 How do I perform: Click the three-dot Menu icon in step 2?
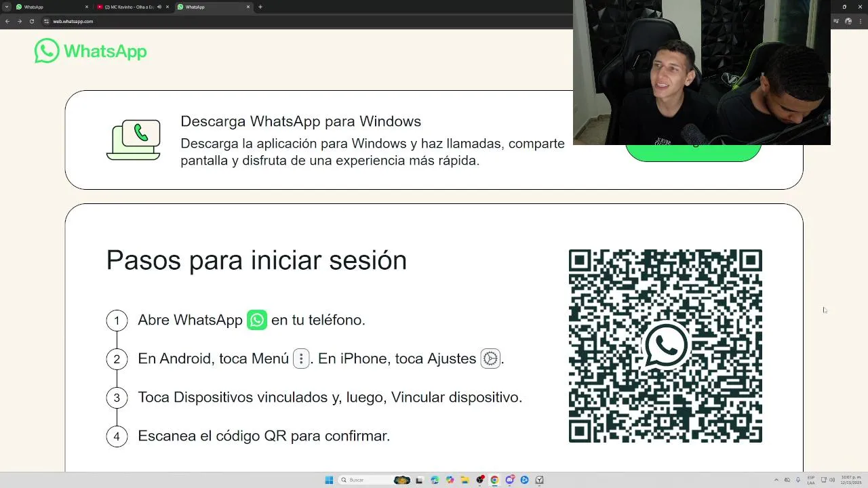coord(301,359)
